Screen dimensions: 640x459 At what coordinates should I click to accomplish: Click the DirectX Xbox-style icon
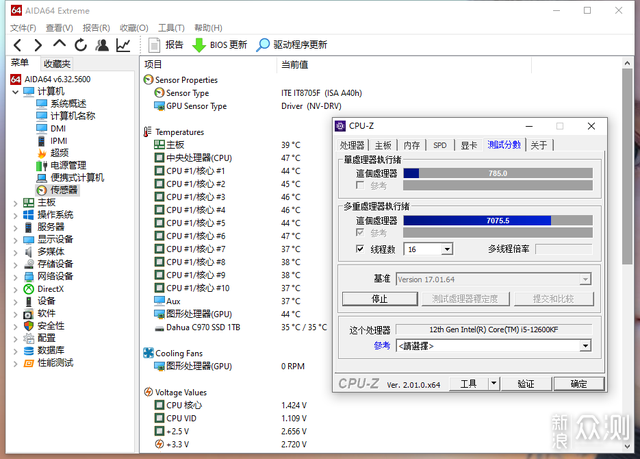[x=29, y=289]
